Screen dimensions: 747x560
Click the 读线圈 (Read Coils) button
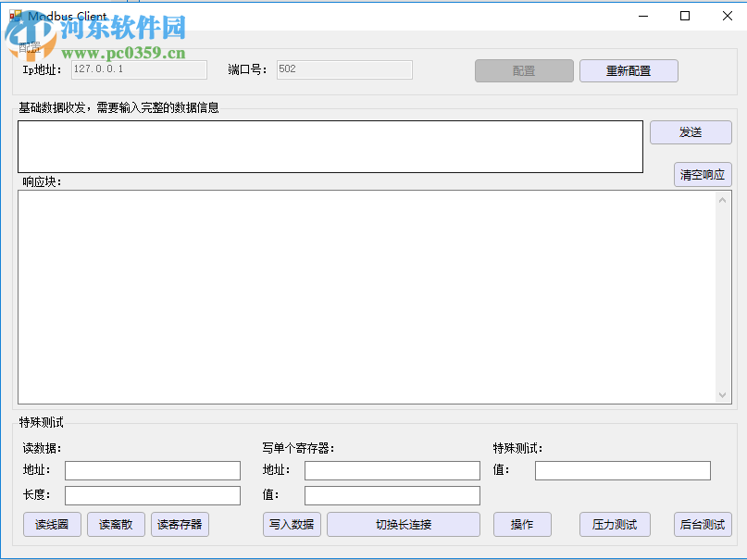[51, 524]
